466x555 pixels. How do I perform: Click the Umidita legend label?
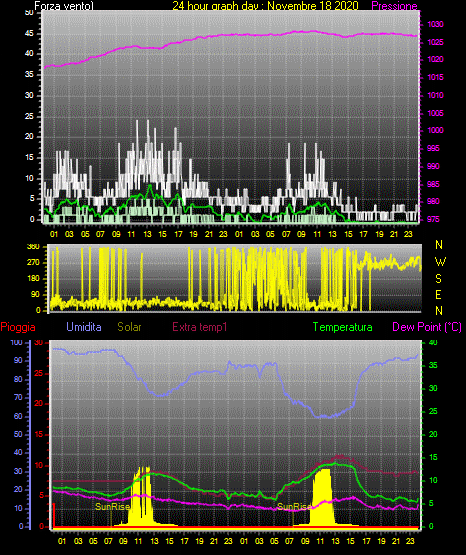click(x=84, y=327)
